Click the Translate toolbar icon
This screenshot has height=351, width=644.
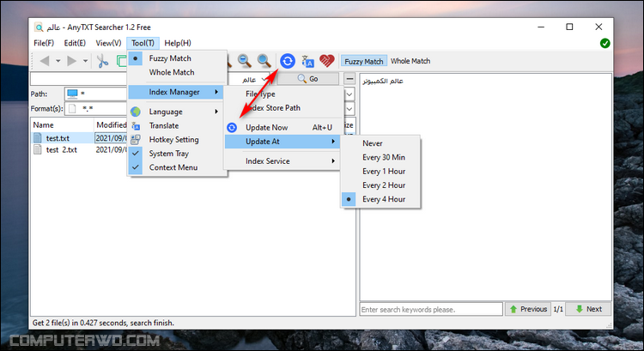(307, 61)
